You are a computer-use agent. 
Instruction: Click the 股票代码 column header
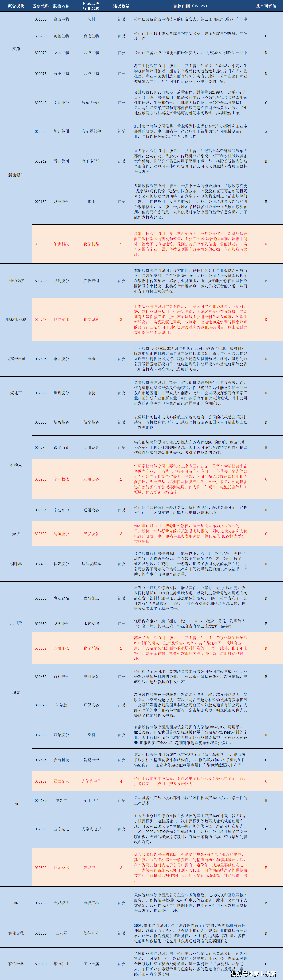pyautogui.click(x=41, y=6)
